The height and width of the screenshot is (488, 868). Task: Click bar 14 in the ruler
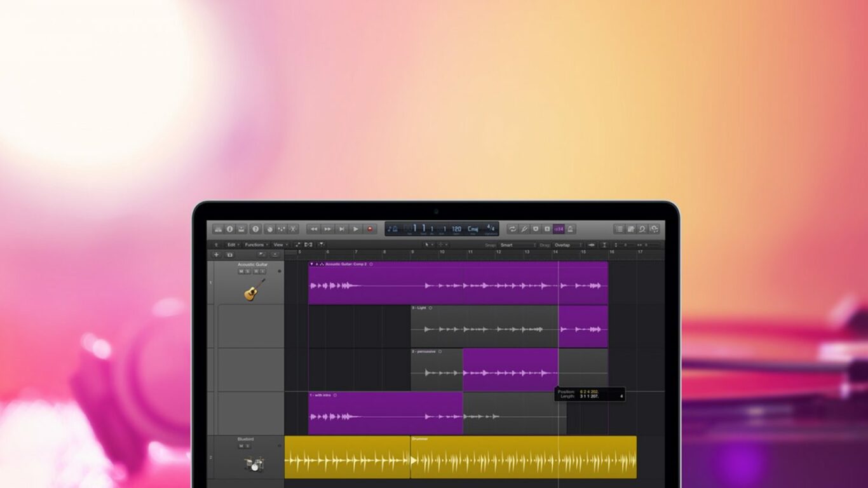555,252
